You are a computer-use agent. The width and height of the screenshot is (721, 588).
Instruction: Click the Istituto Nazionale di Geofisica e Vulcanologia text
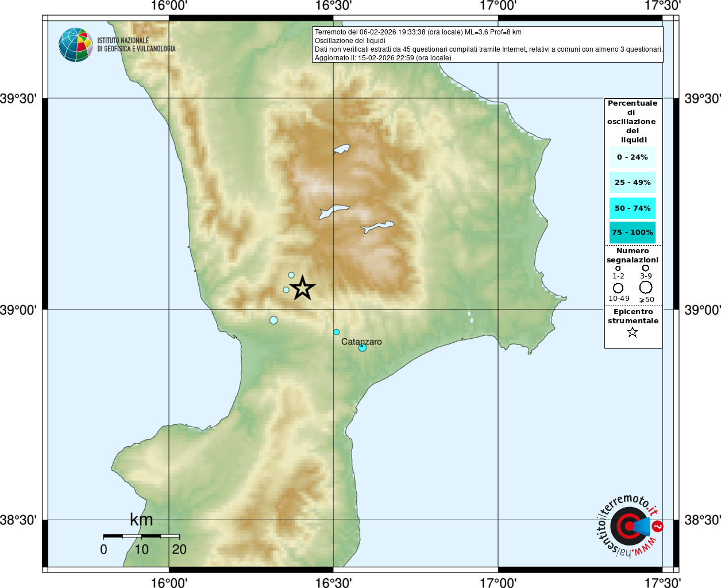(136, 45)
